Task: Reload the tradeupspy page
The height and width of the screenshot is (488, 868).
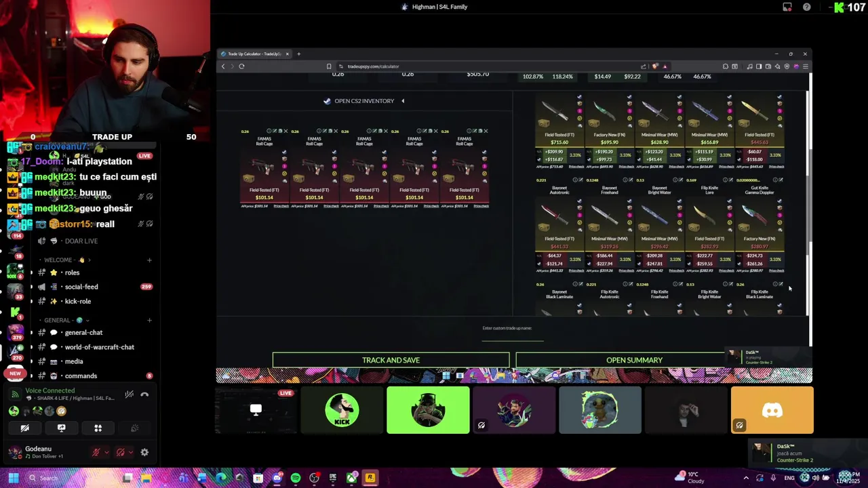Action: 241,66
